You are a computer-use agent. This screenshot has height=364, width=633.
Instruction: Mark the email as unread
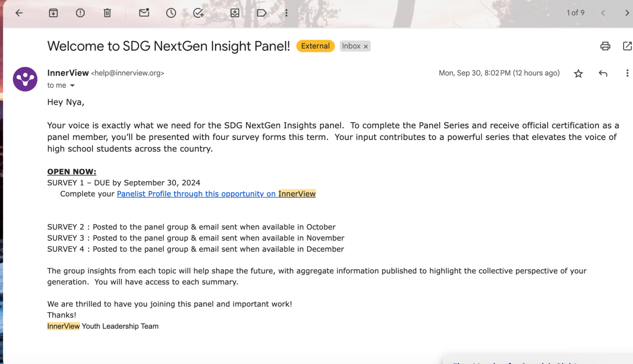coord(144,13)
